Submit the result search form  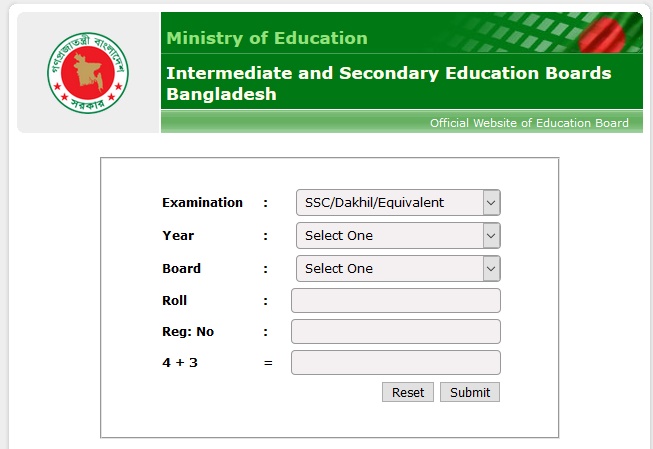[469, 393]
